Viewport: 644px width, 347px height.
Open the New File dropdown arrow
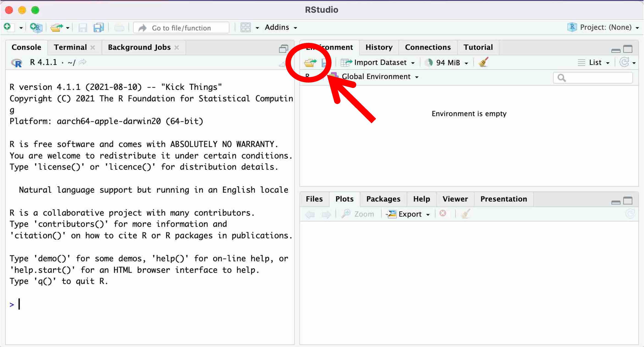[21, 28]
